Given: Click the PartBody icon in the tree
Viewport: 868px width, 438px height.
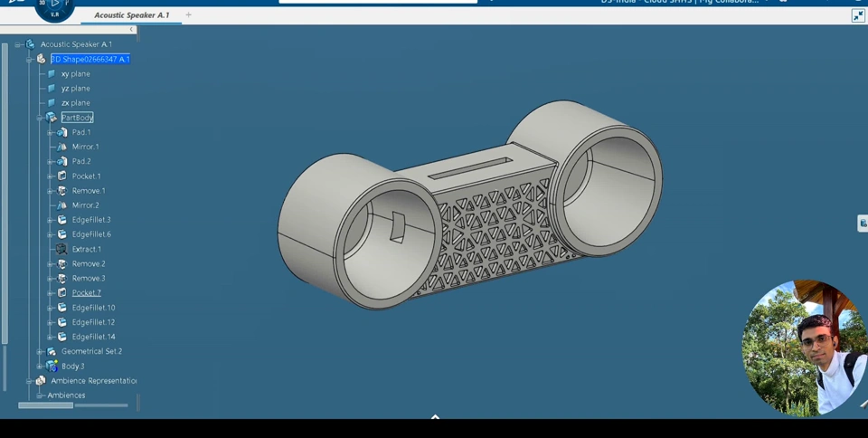Looking at the screenshot, I should click(x=52, y=118).
